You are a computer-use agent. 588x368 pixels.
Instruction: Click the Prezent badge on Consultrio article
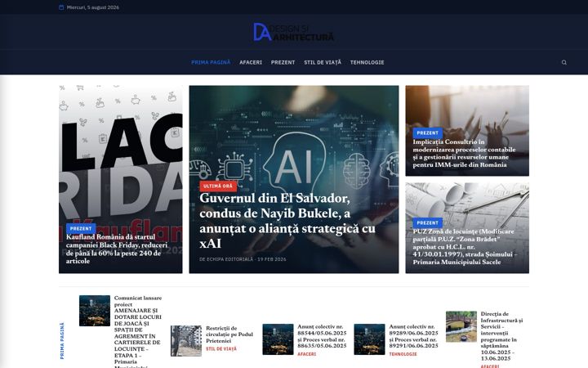coord(427,133)
